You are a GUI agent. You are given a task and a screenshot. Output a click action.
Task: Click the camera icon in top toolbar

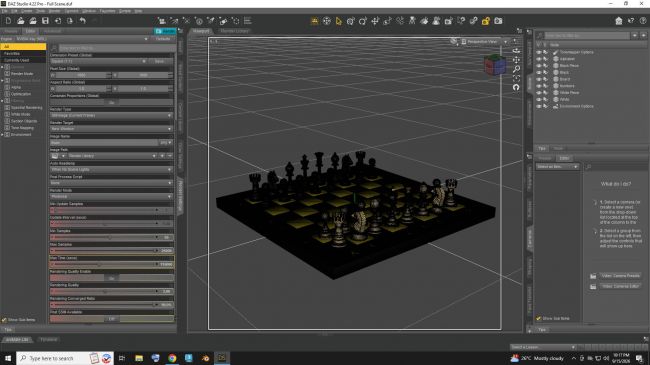click(498, 21)
